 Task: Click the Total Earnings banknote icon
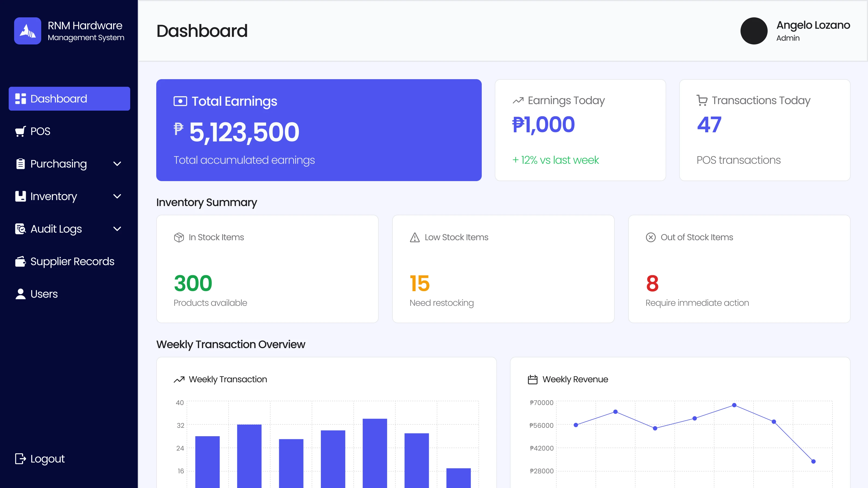(180, 101)
